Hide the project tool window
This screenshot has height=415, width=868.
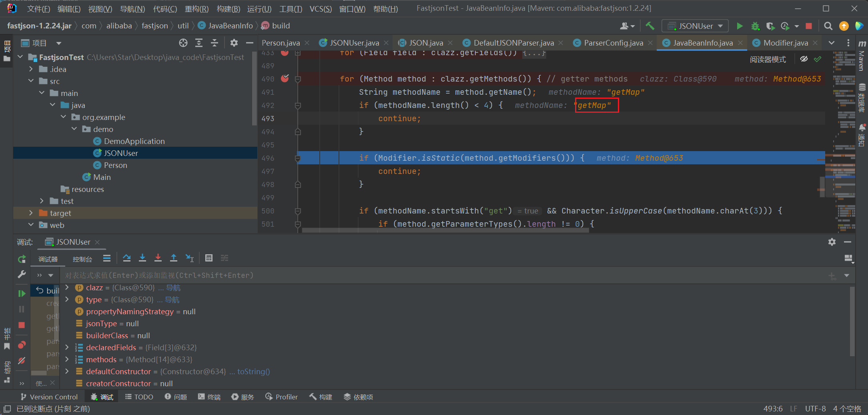[250, 43]
